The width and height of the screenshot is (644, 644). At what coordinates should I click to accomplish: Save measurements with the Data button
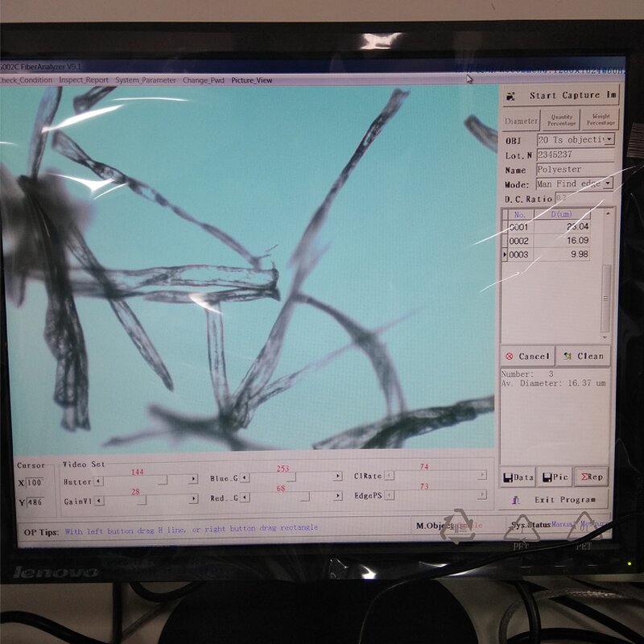click(x=517, y=477)
